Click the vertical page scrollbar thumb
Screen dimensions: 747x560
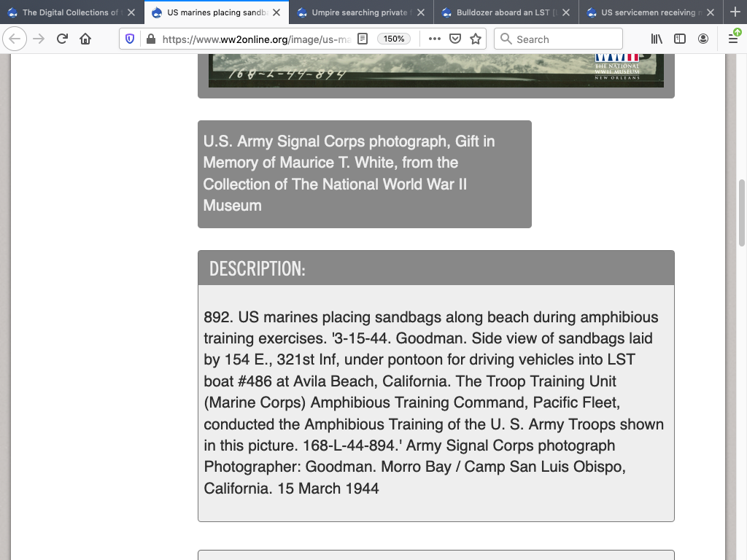pyautogui.click(x=742, y=211)
